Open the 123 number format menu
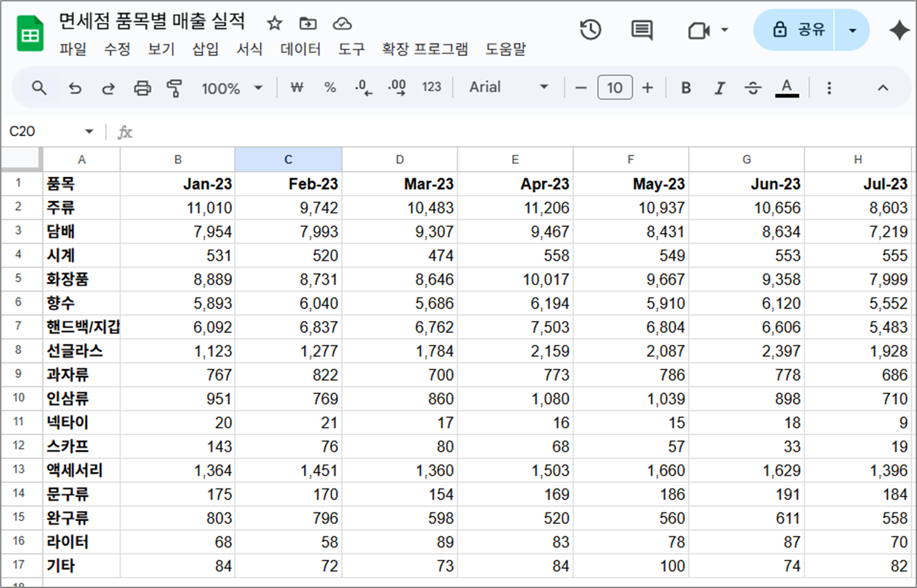 tap(431, 87)
